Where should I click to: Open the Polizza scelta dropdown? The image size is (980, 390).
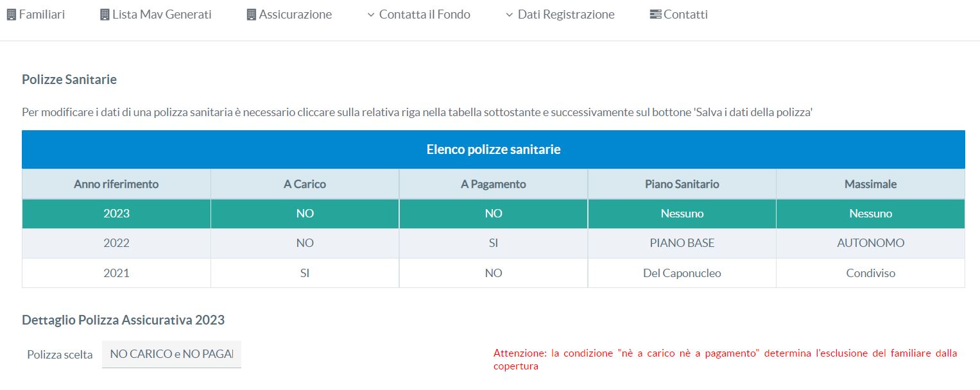tap(171, 354)
